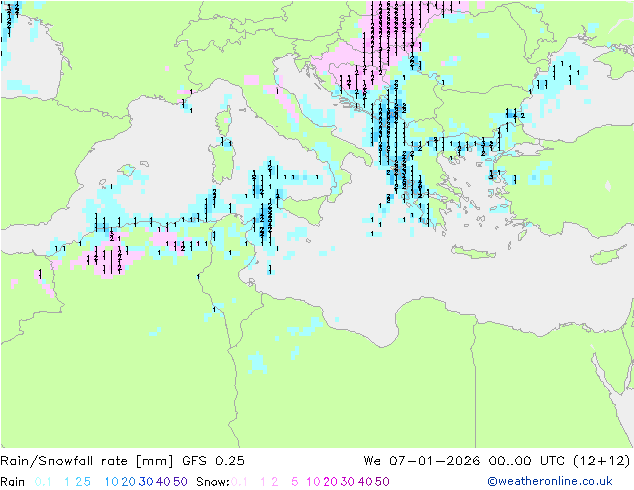
Task: Pick the snow 50 legend value
Action: tap(382, 482)
